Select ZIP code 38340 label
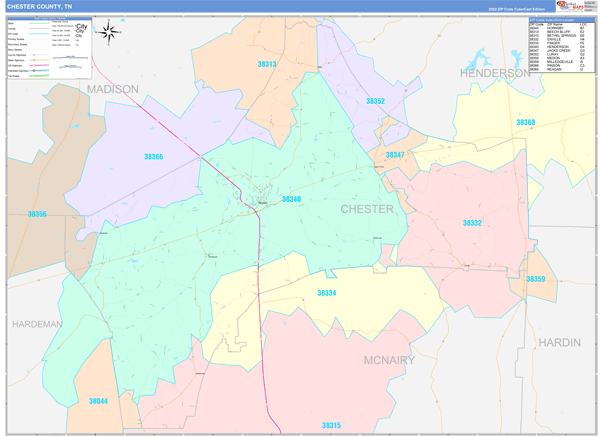This screenshot has height=436, width=600. pyautogui.click(x=291, y=199)
